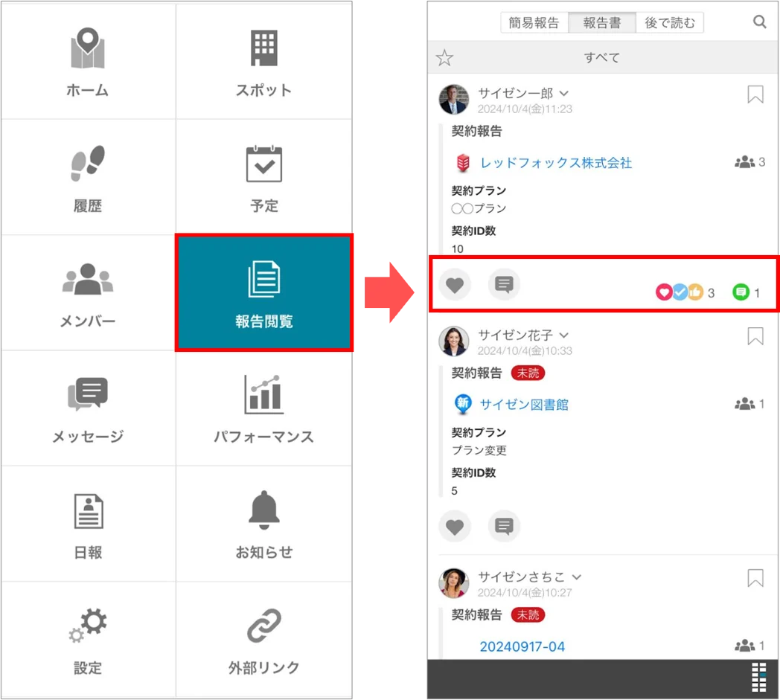Click サイゼン花子's profile photo
This screenshot has width=780, height=700.
click(x=454, y=341)
